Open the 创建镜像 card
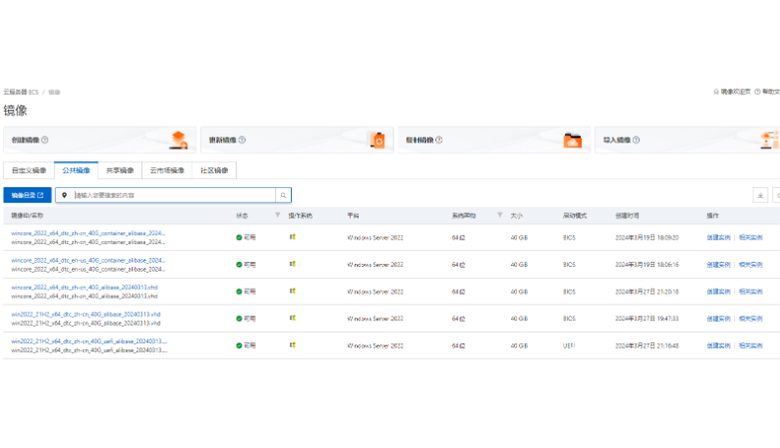This screenshot has width=780, height=448. (99, 140)
